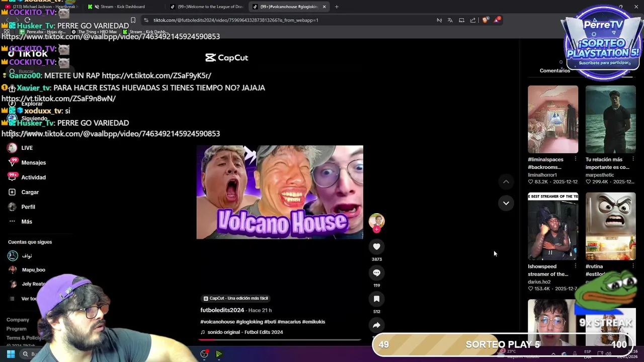Screen dimensions: 644x362
Task: Click the Volcano House video to pause
Action: [x=280, y=192]
